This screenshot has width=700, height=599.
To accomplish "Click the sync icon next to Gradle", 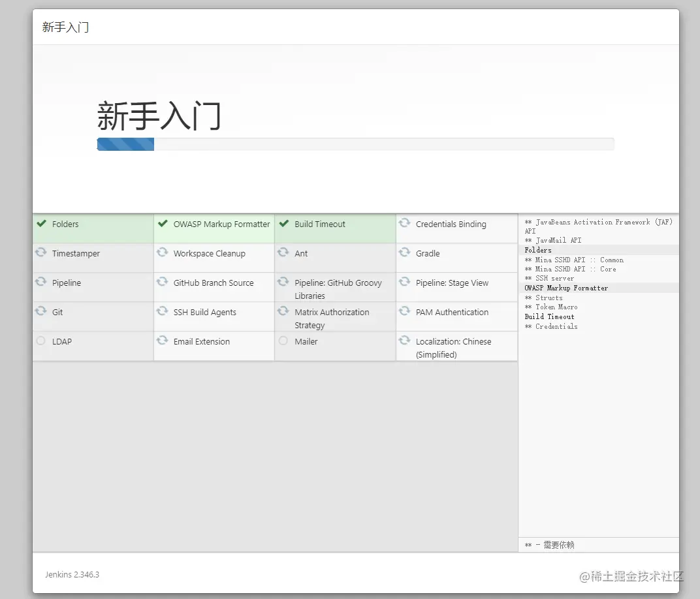I will (404, 253).
